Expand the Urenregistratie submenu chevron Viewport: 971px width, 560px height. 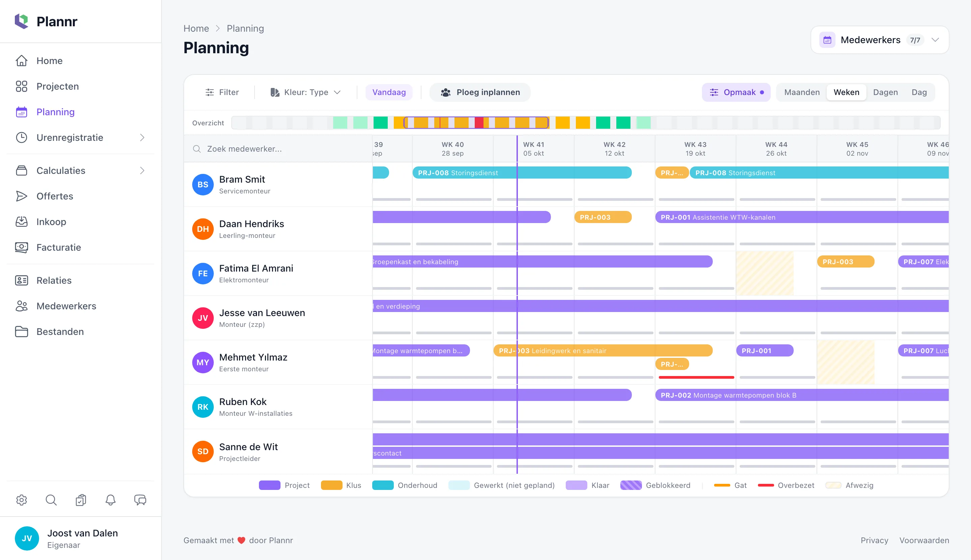142,137
